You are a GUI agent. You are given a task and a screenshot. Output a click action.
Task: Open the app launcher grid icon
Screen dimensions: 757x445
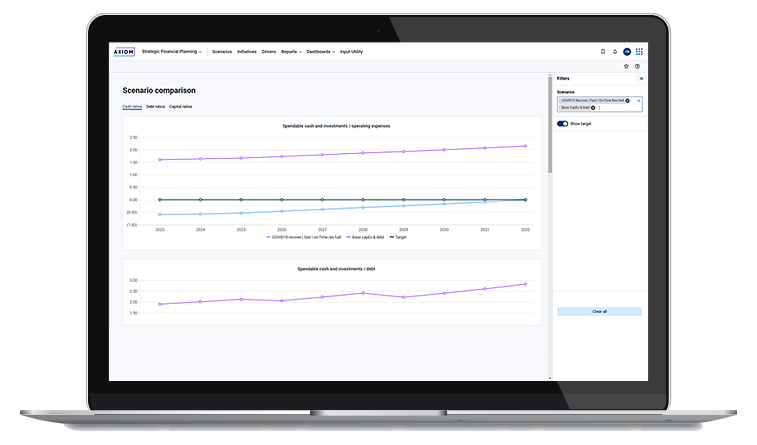click(x=640, y=51)
